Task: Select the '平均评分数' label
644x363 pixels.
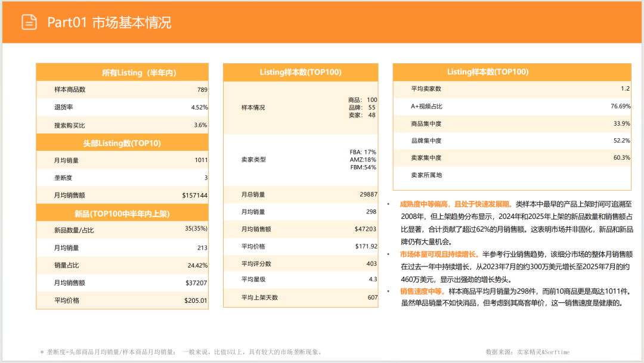Action: point(256,263)
